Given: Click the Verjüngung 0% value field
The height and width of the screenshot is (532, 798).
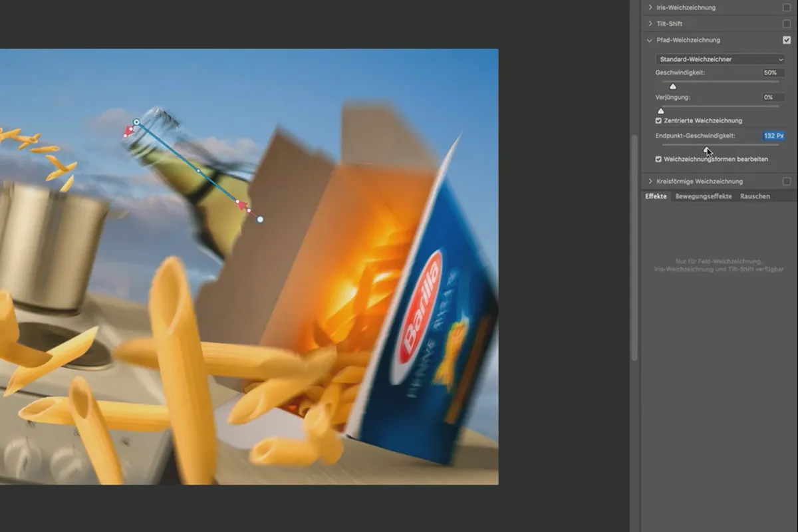Looking at the screenshot, I should coord(773,97).
